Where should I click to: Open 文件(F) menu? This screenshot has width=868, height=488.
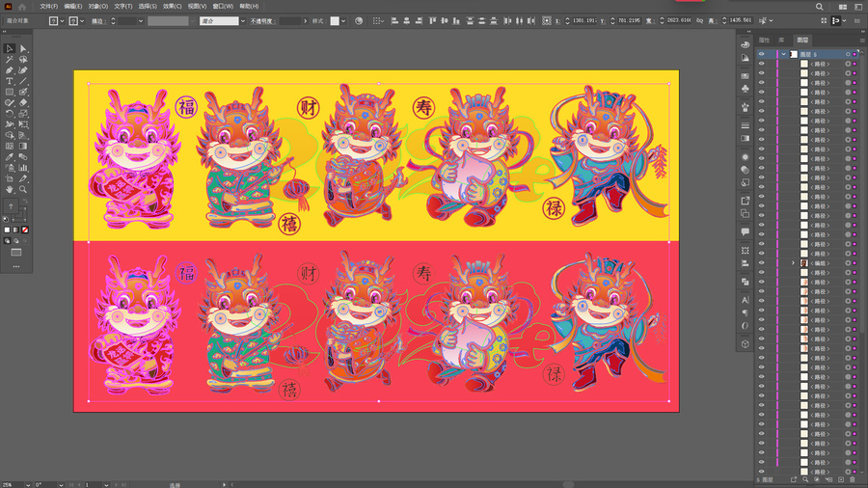pos(49,7)
